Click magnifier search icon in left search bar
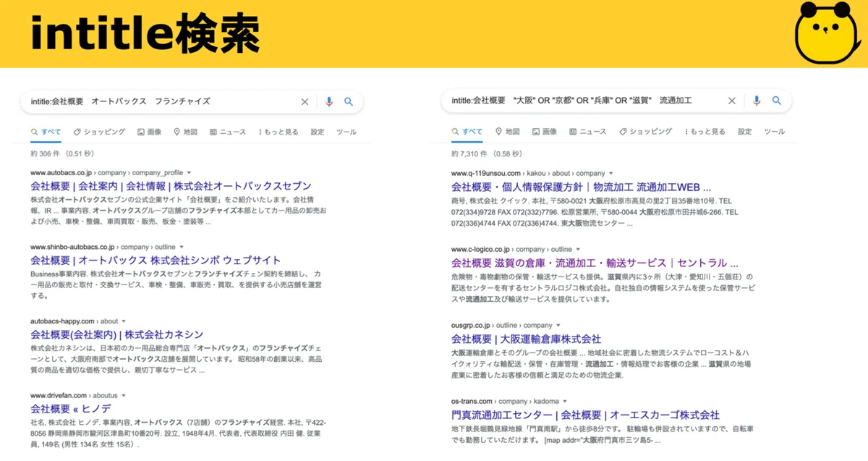The width and height of the screenshot is (868, 461). [x=349, y=102]
